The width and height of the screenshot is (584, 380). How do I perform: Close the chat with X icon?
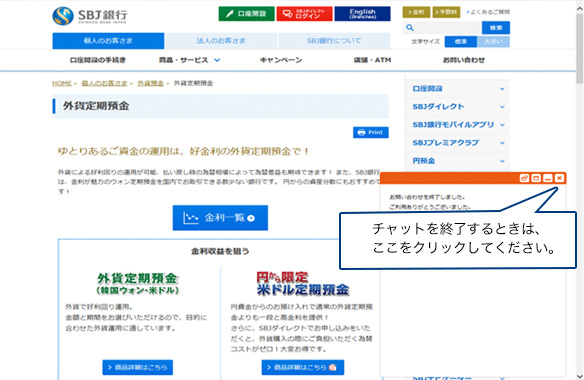[x=559, y=178]
